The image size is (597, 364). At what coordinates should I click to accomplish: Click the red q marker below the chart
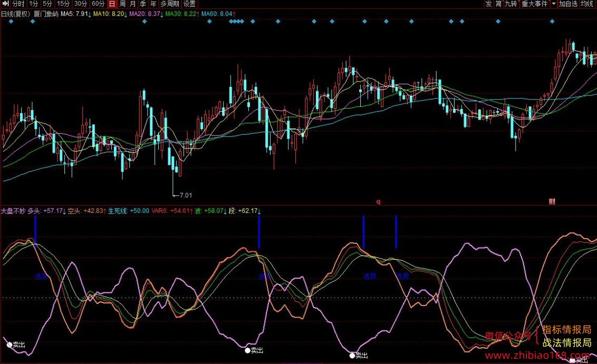pyautogui.click(x=378, y=202)
